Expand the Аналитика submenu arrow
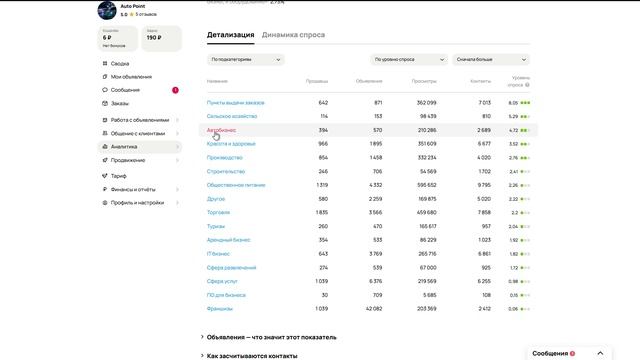Image resolution: width=640 pixels, height=360 pixels. (x=178, y=147)
